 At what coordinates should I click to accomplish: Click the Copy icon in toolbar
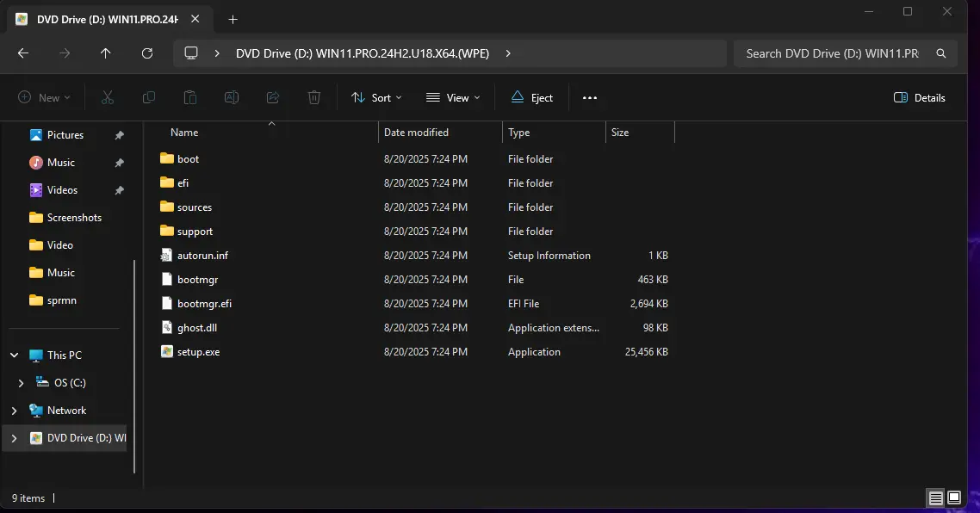click(x=149, y=97)
